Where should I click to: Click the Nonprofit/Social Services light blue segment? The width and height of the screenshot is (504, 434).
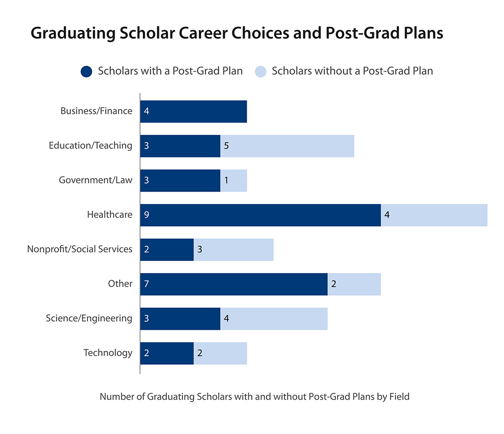tap(233, 250)
